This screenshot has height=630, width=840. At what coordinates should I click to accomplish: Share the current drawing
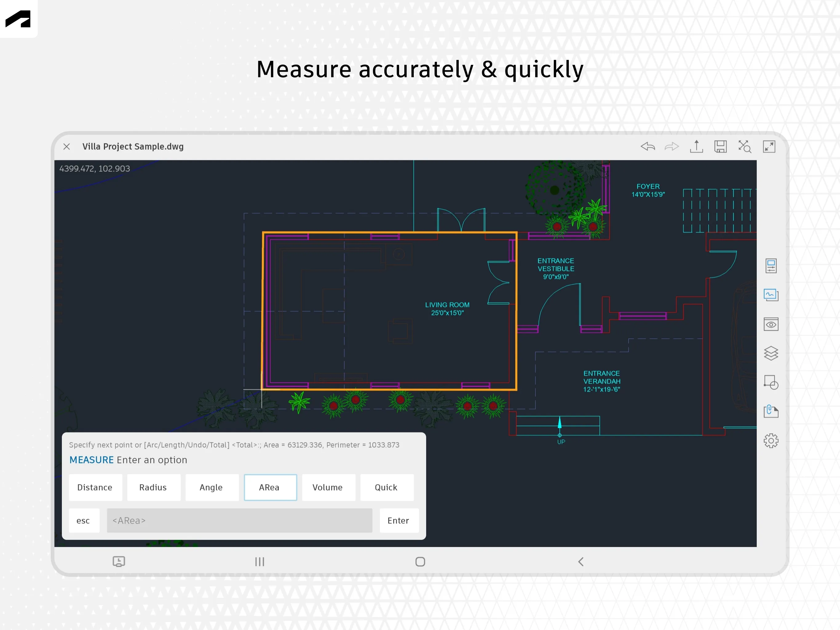[696, 147]
